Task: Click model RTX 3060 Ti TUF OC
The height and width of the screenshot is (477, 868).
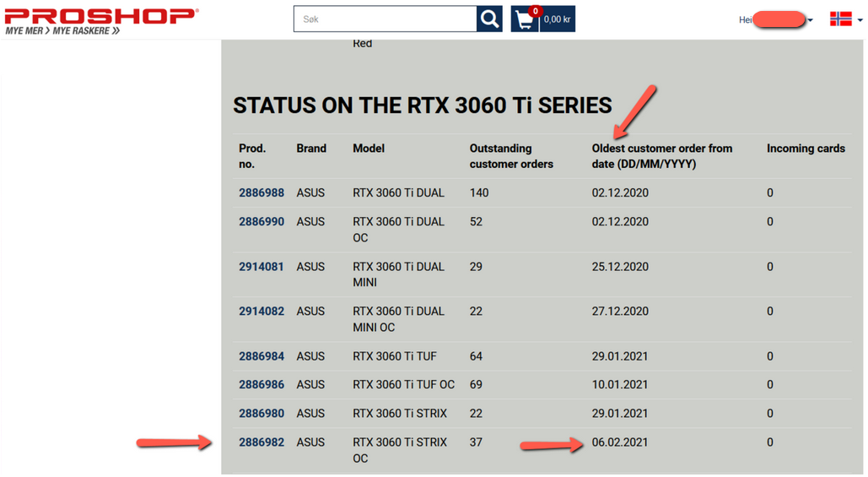Action: pos(403,384)
